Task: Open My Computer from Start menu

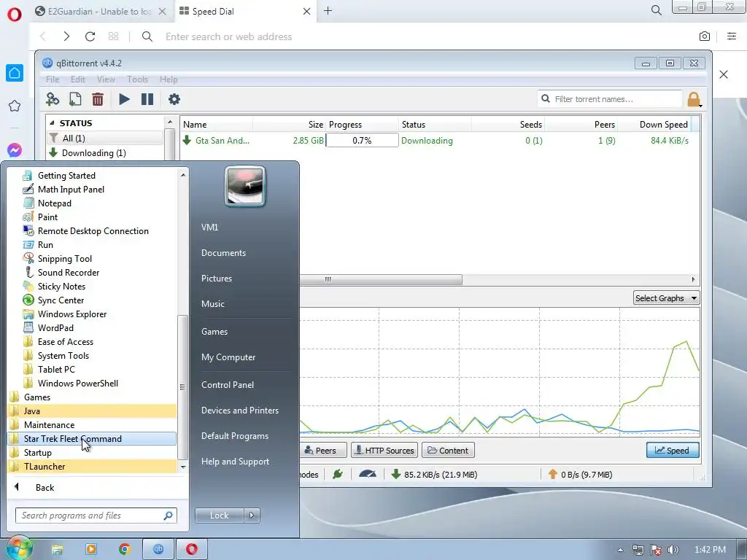Action: tap(228, 357)
